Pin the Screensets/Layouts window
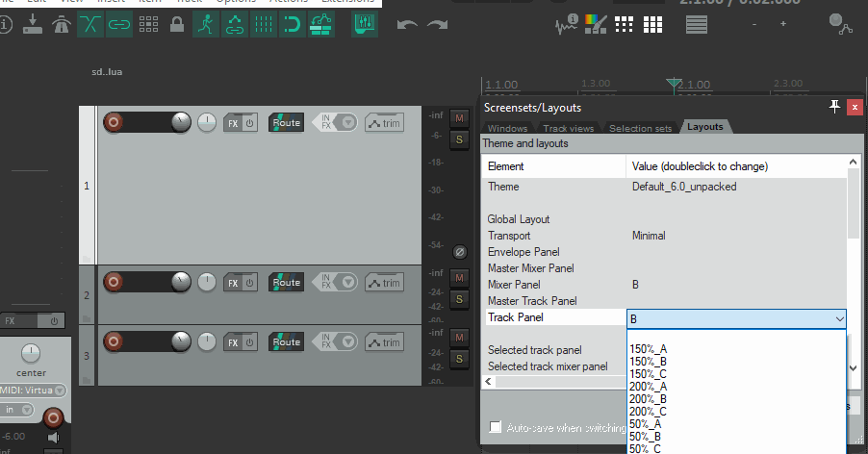This screenshot has width=868, height=454. [834, 108]
